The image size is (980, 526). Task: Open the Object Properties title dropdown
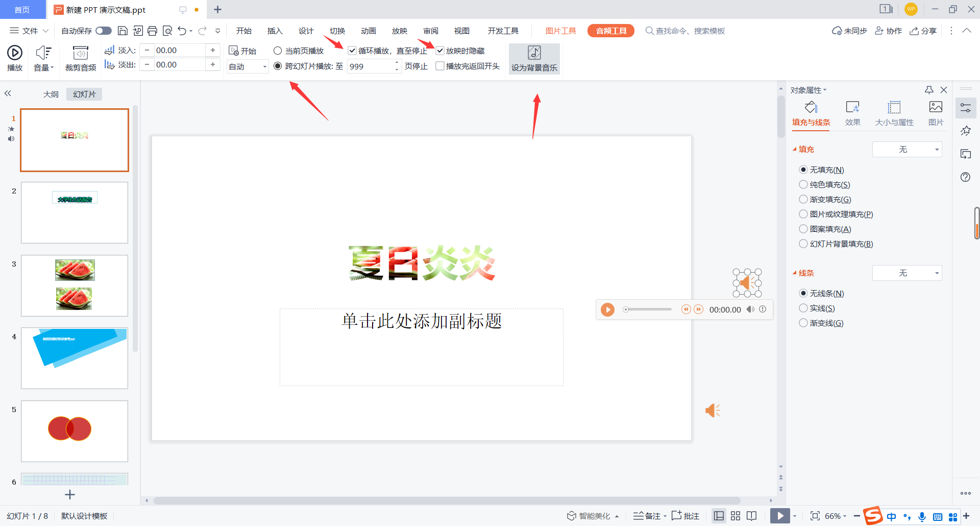pos(808,90)
